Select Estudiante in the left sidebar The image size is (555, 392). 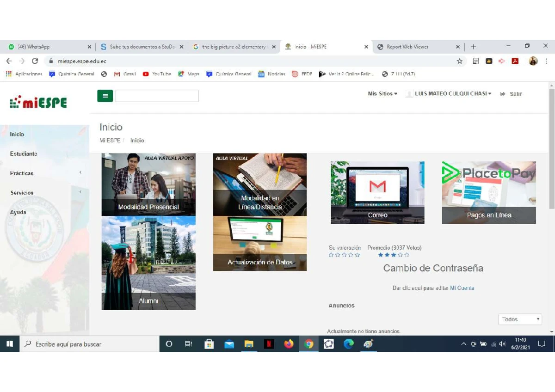tap(24, 154)
